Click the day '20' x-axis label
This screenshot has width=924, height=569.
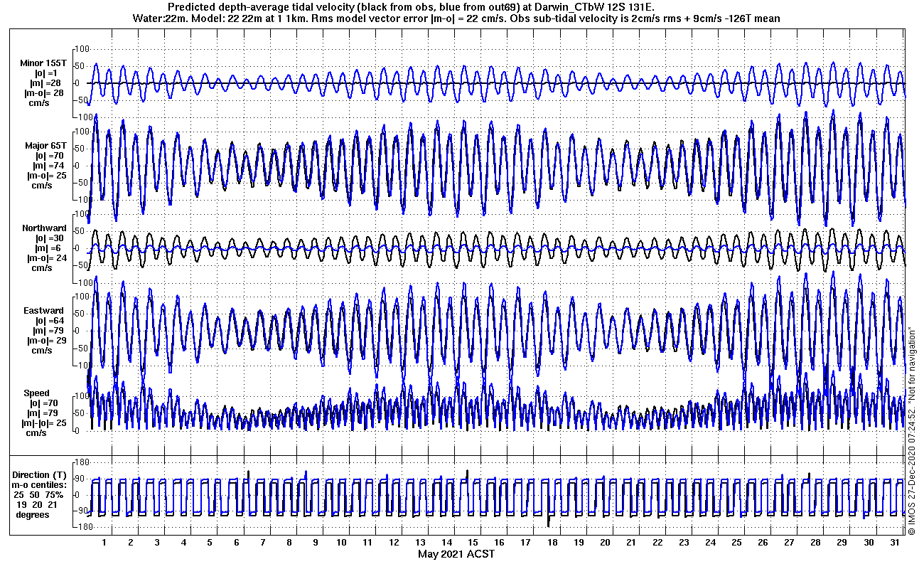[605, 543]
